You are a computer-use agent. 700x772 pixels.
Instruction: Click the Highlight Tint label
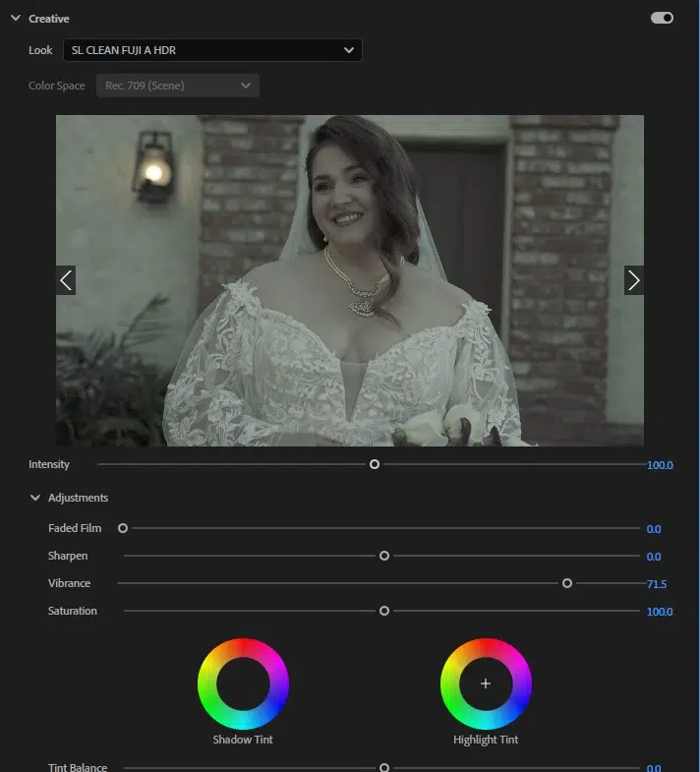tap(486, 740)
